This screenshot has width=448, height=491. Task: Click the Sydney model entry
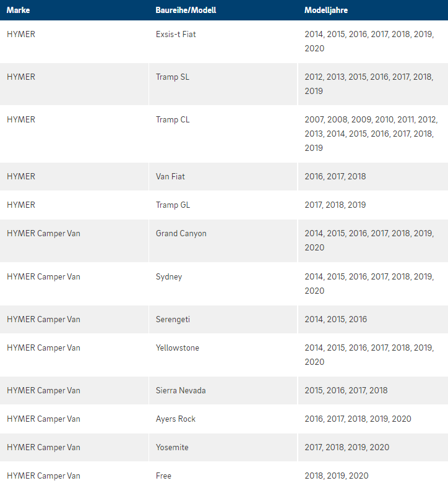coord(169,277)
